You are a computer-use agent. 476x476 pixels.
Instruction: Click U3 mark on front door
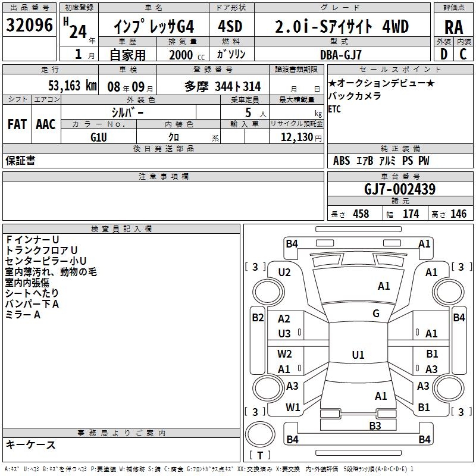[x=284, y=334]
